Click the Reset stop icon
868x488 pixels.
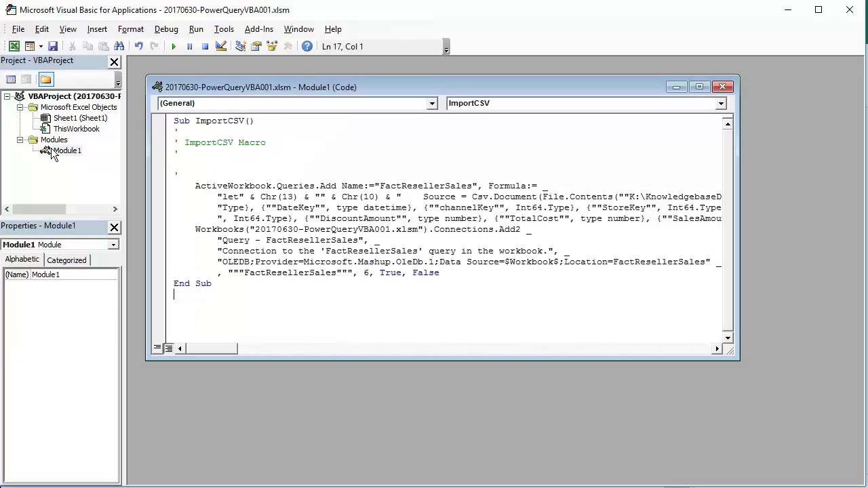coord(205,46)
